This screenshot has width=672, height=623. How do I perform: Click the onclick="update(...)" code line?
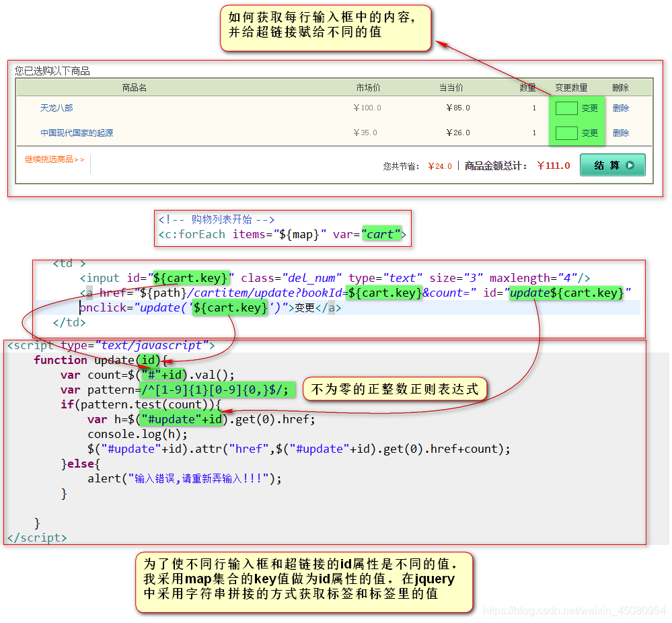[211, 308]
